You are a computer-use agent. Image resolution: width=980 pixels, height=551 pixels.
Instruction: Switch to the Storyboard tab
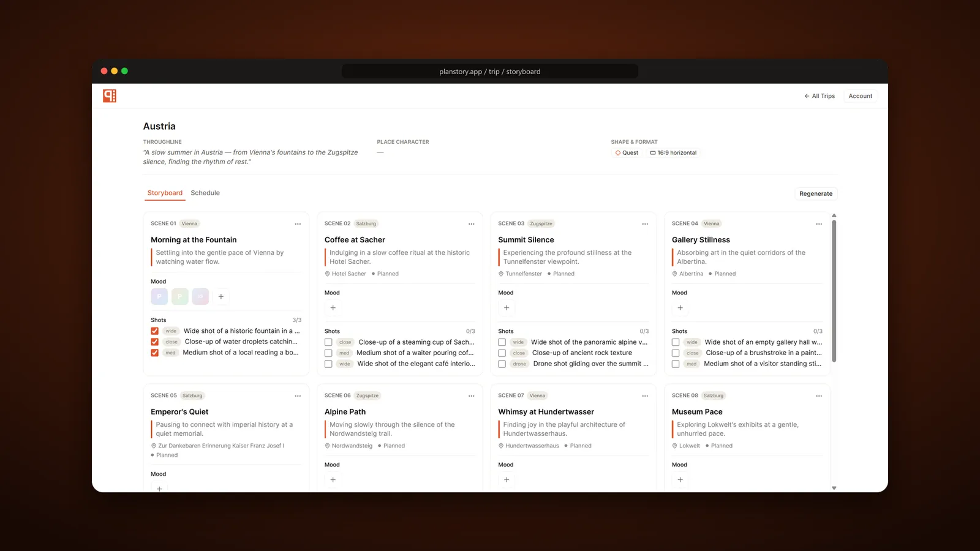coord(165,193)
